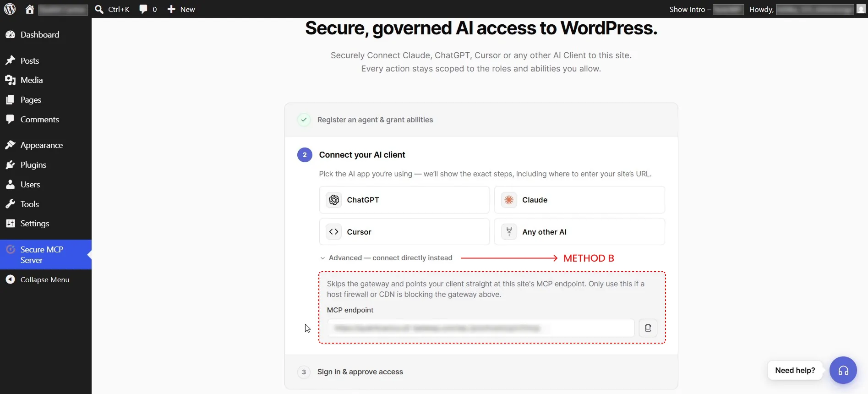Click the Tools wrench icon
The image size is (868, 394).
pos(10,204)
